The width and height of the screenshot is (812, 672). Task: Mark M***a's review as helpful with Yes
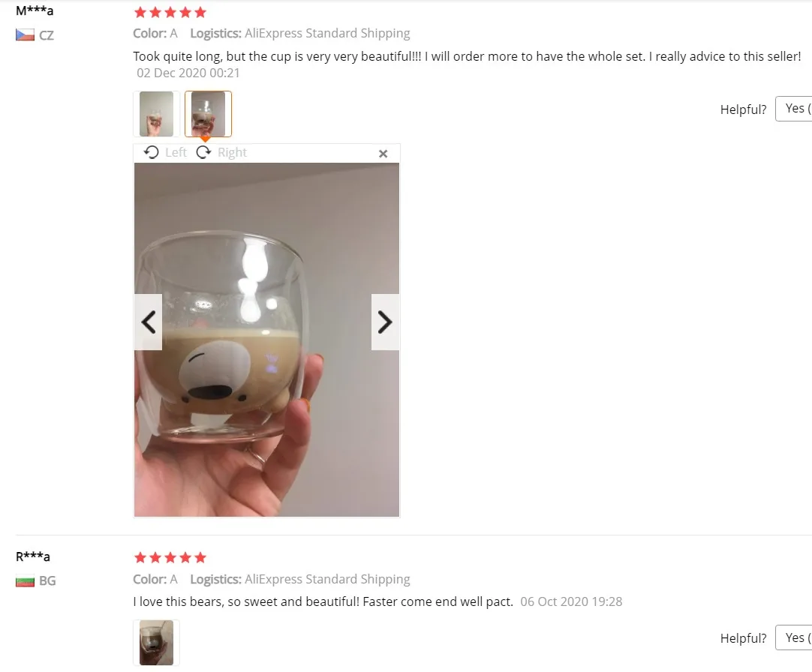(794, 109)
